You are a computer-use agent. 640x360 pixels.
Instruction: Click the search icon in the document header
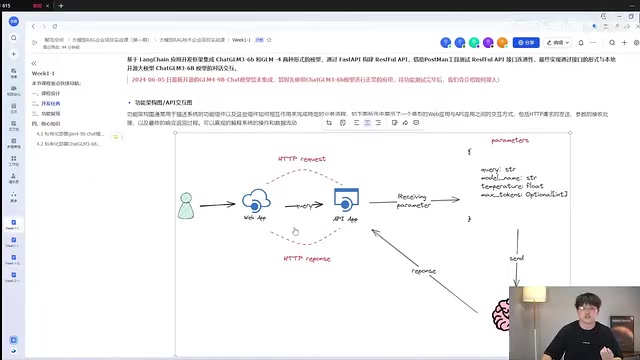point(612,42)
